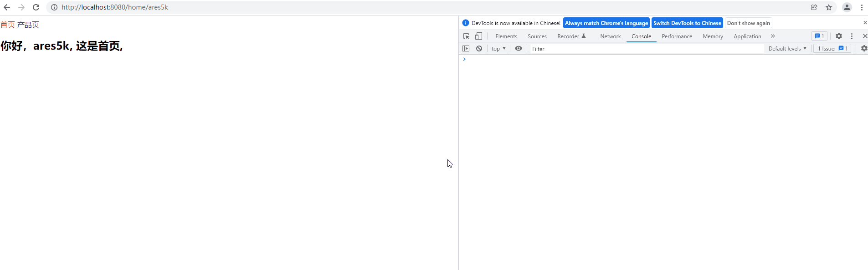Screen dimensions: 868x270
Task: Expand the Default levels dropdown
Action: 787,49
